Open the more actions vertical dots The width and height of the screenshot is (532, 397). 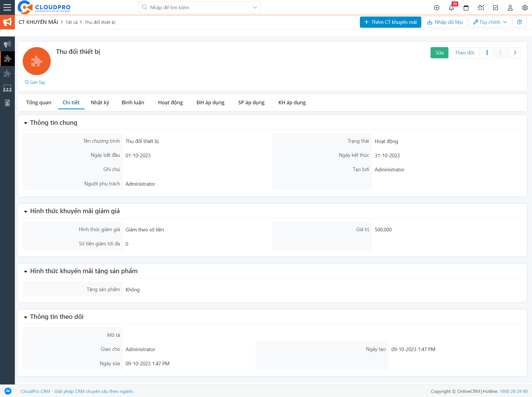click(487, 53)
